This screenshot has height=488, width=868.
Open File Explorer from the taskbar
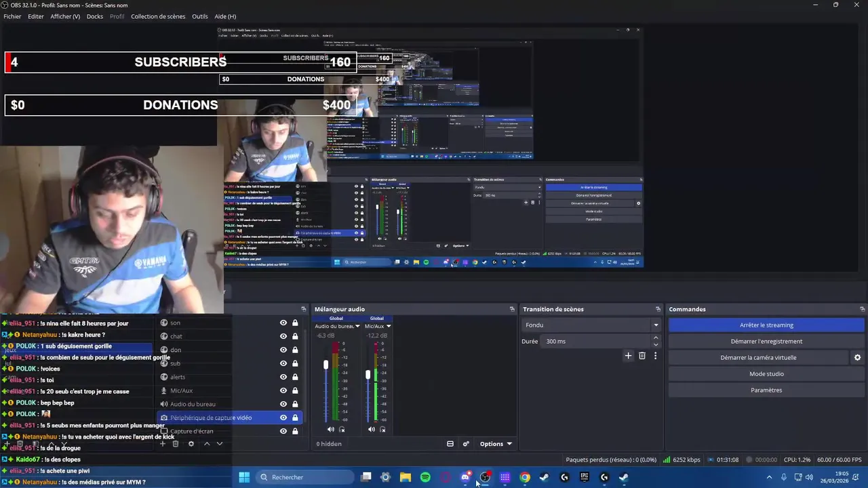(x=406, y=477)
